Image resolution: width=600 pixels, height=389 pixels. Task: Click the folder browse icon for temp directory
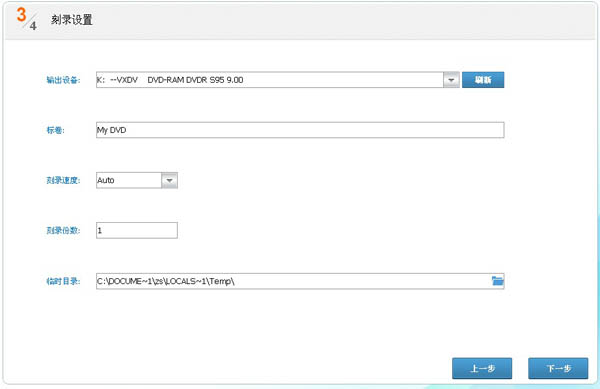(497, 281)
